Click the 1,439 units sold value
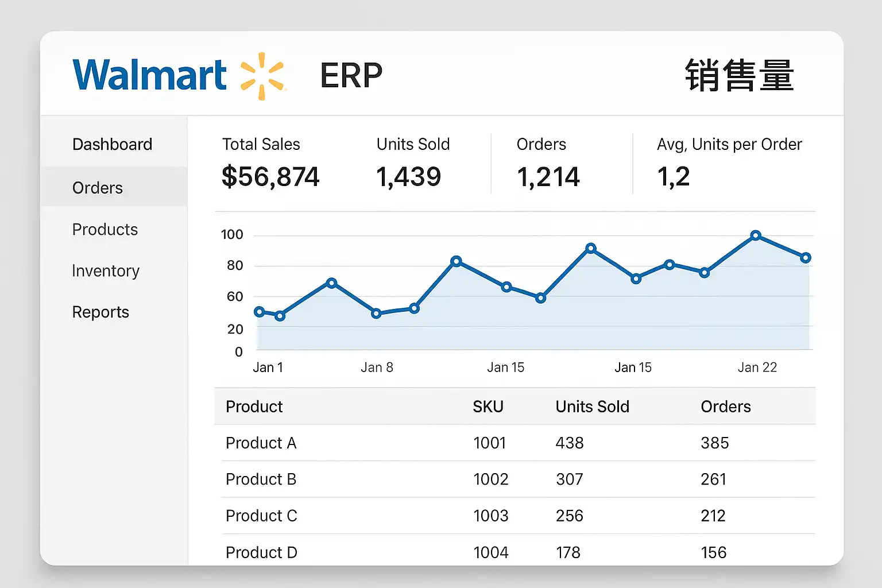The width and height of the screenshot is (882, 588). click(409, 176)
